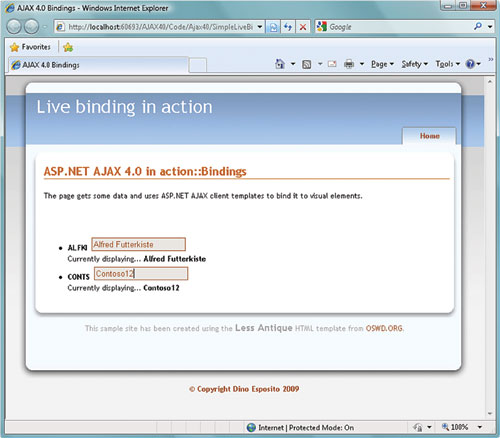Open the Tools menu
The width and height of the screenshot is (500, 438).
[448, 64]
